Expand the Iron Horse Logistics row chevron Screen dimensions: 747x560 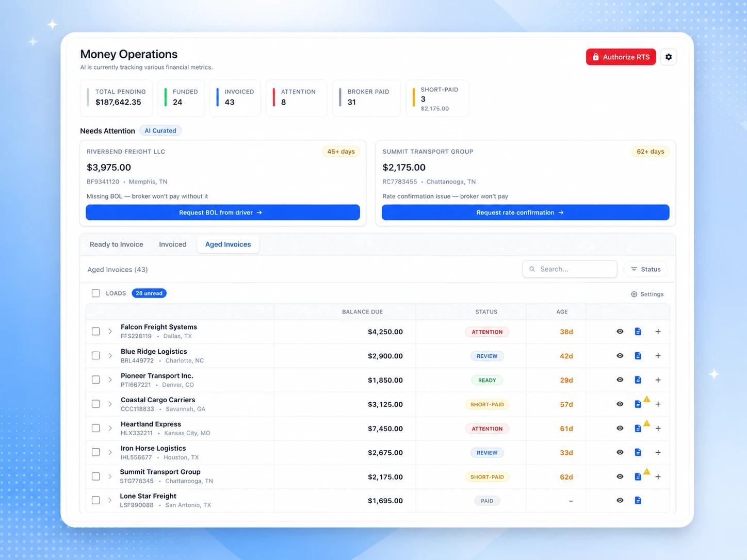click(x=110, y=452)
